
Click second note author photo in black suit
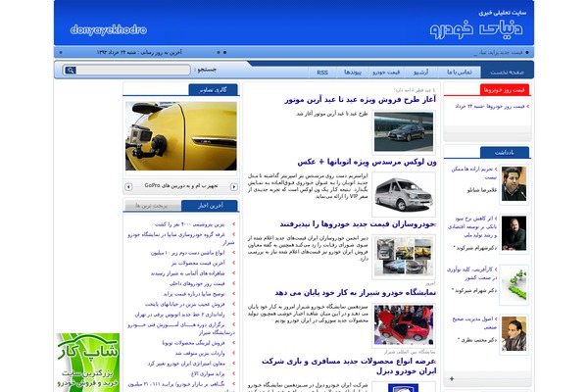(514, 233)
